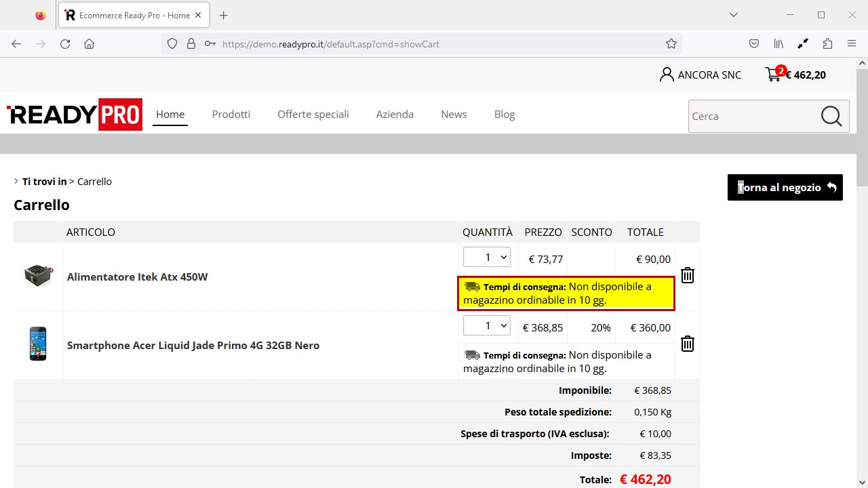The image size is (868, 488).
Task: List all tabs dropdown arrow
Action: (x=734, y=15)
